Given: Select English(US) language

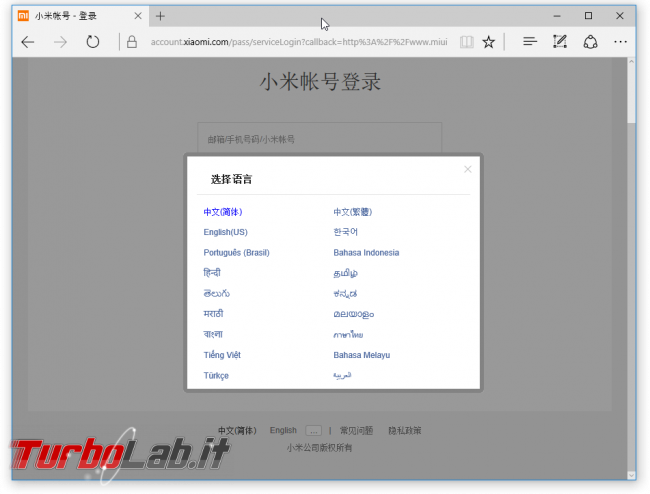Looking at the screenshot, I should coord(226,232).
